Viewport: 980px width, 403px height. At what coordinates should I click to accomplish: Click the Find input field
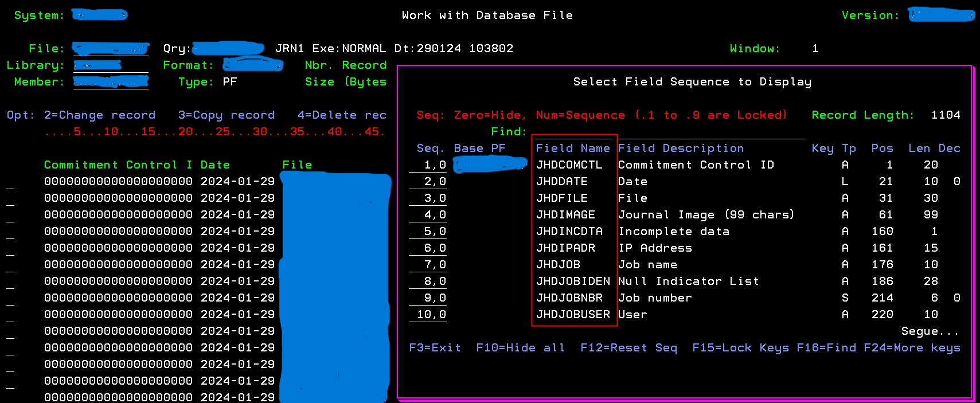pyautogui.click(x=669, y=132)
